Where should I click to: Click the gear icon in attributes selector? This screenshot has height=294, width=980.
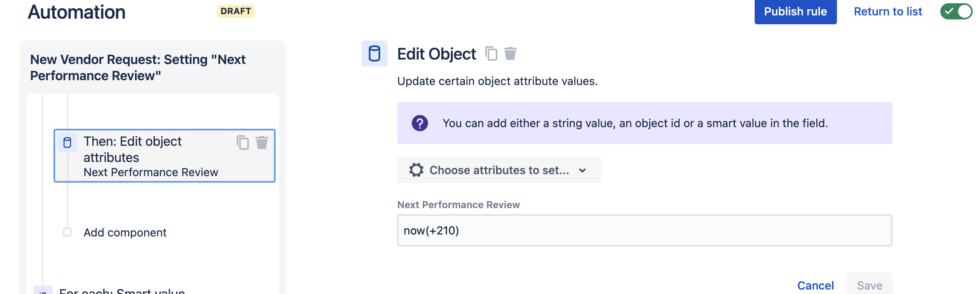(416, 170)
